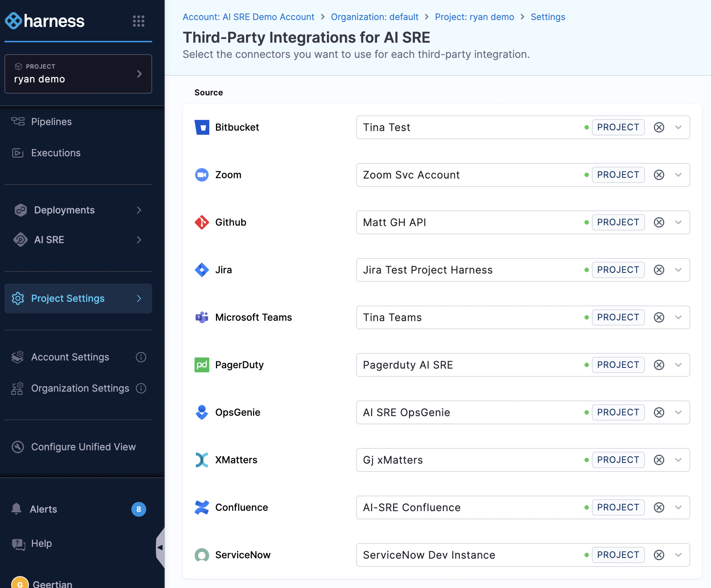This screenshot has height=588, width=711.
Task: Expand the ServiceNow connector dropdown
Action: point(678,555)
